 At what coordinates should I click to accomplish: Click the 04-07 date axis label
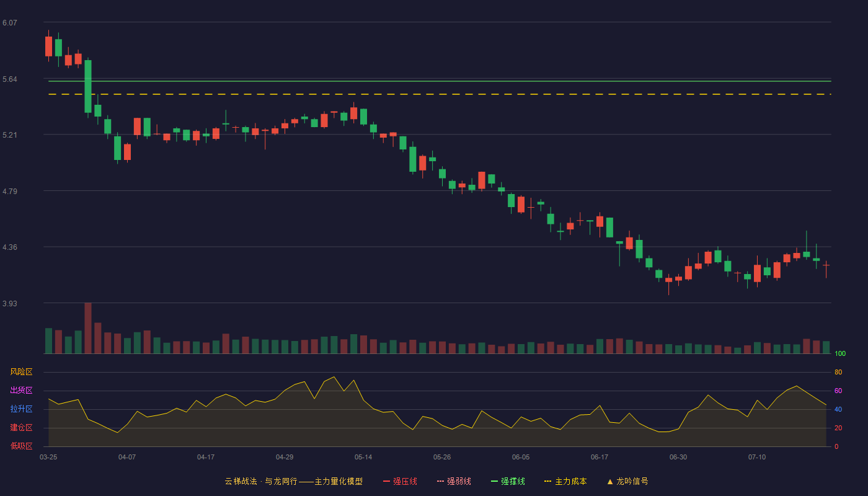(x=127, y=457)
